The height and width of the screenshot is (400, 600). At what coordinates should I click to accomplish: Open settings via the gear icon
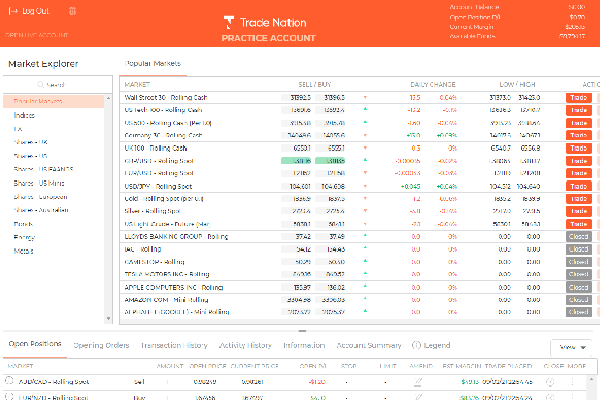click(x=72, y=11)
